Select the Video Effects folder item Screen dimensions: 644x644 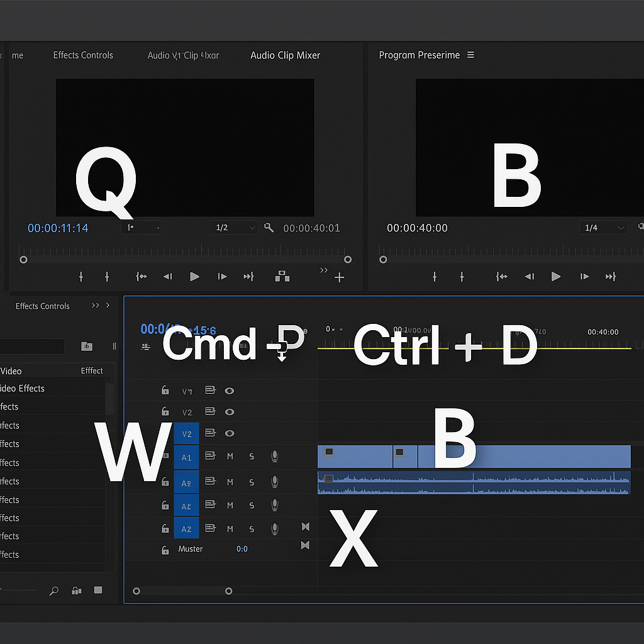(x=22, y=389)
